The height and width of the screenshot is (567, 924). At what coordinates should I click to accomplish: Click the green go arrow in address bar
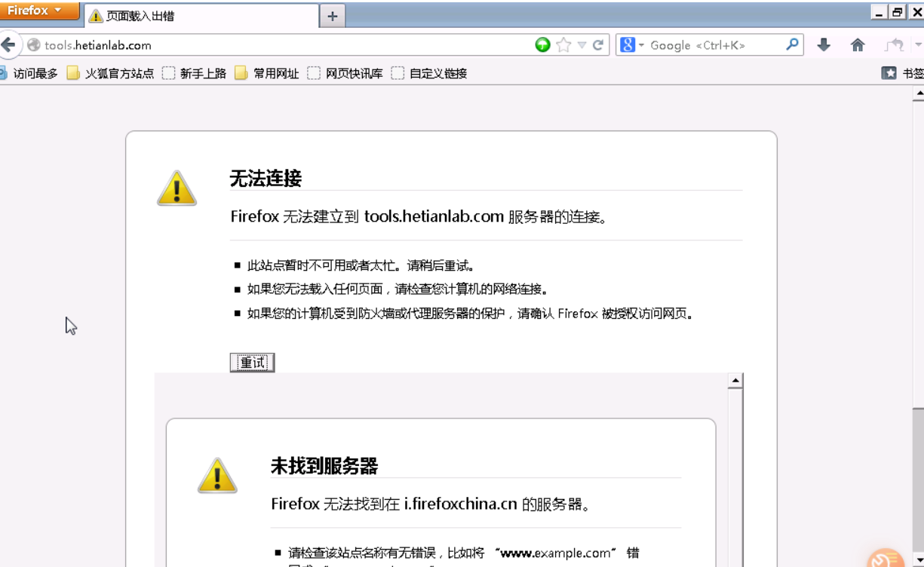coord(542,45)
